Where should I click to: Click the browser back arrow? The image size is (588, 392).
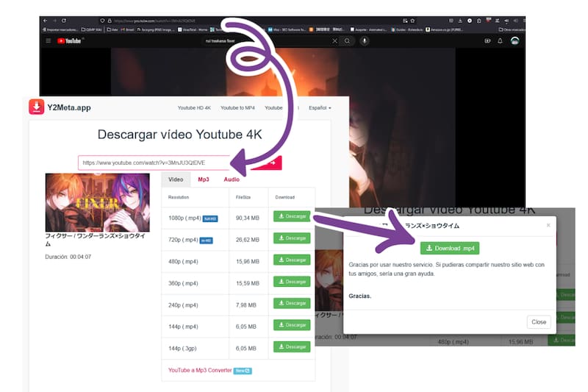coord(46,21)
